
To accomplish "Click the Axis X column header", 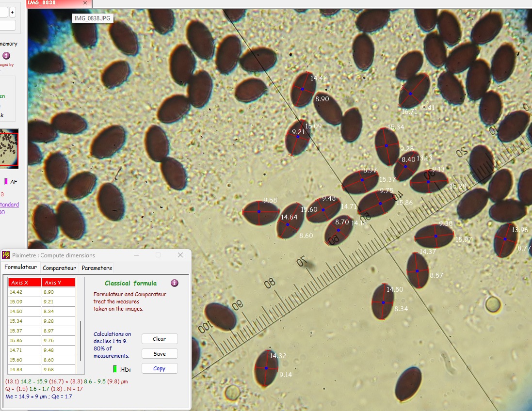I will [25, 283].
